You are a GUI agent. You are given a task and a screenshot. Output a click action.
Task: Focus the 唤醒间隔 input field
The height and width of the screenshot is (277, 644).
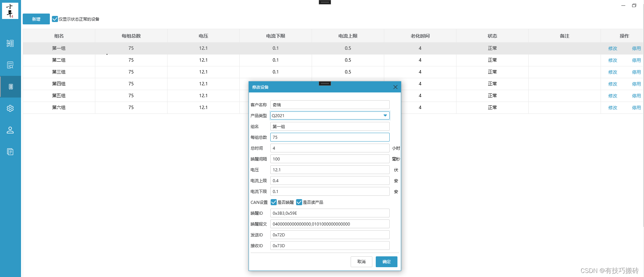(x=330, y=159)
